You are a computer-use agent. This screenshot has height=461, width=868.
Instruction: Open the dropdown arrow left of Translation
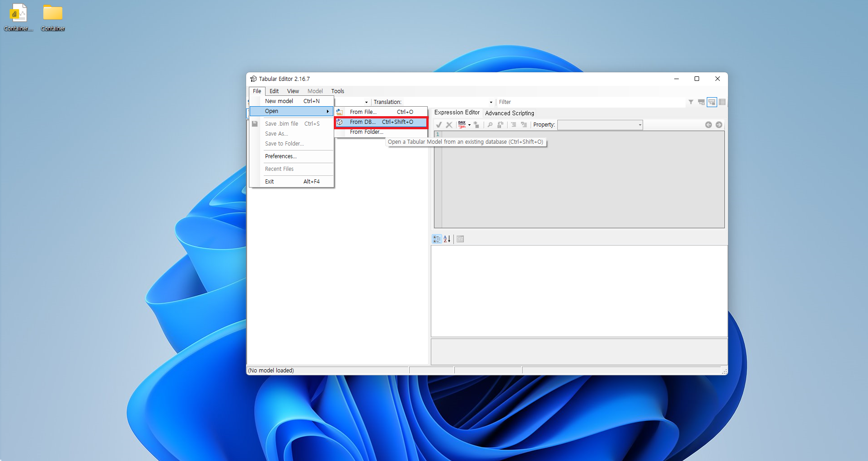(366, 102)
